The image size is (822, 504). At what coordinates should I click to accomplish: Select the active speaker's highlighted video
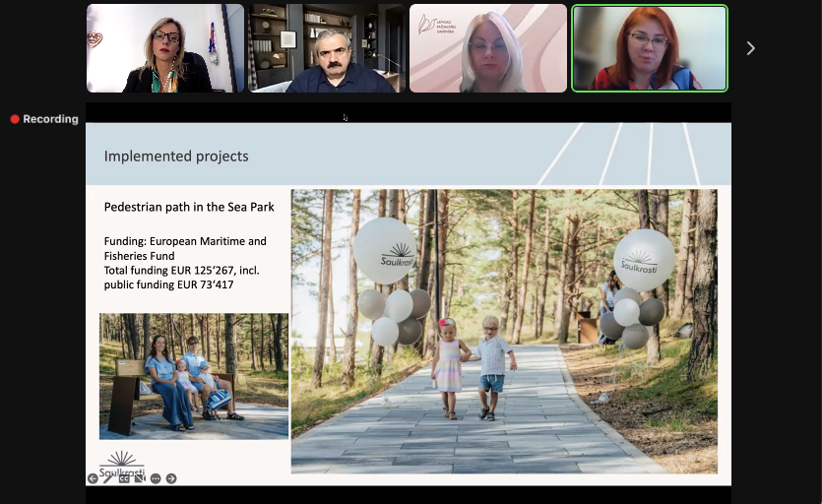[x=650, y=48]
